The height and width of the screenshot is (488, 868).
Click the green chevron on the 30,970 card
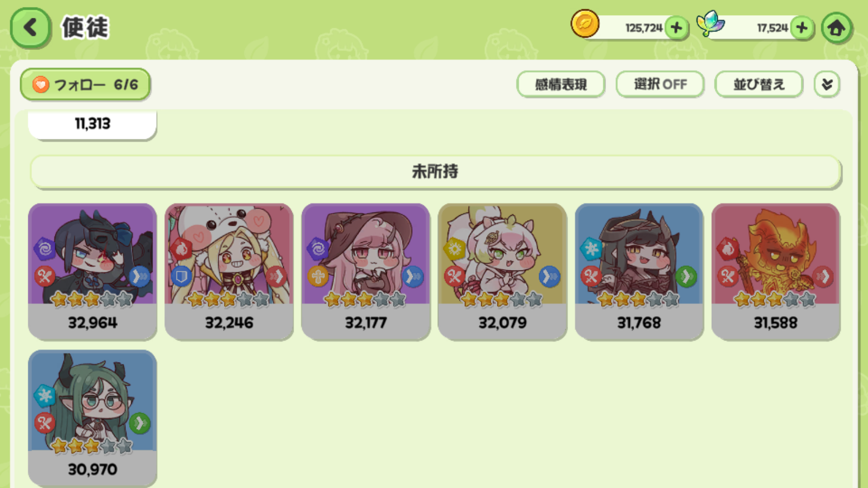coord(139,423)
